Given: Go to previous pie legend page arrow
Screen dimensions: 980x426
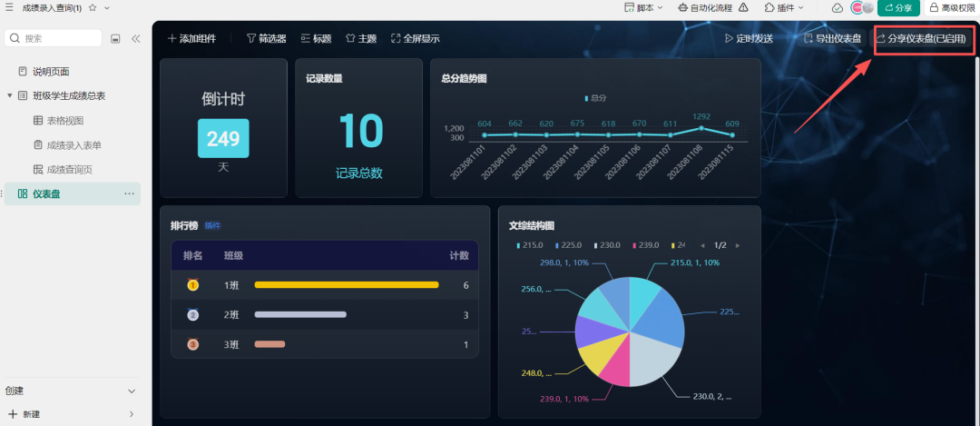Looking at the screenshot, I should point(702,245).
